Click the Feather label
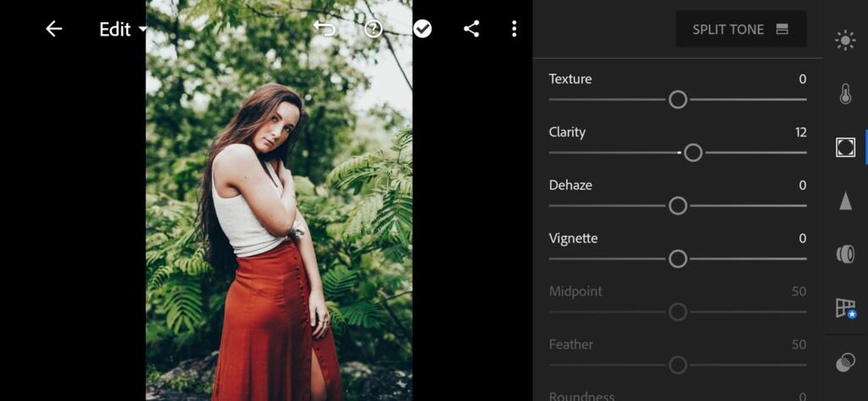The height and width of the screenshot is (401, 868). [x=570, y=345]
